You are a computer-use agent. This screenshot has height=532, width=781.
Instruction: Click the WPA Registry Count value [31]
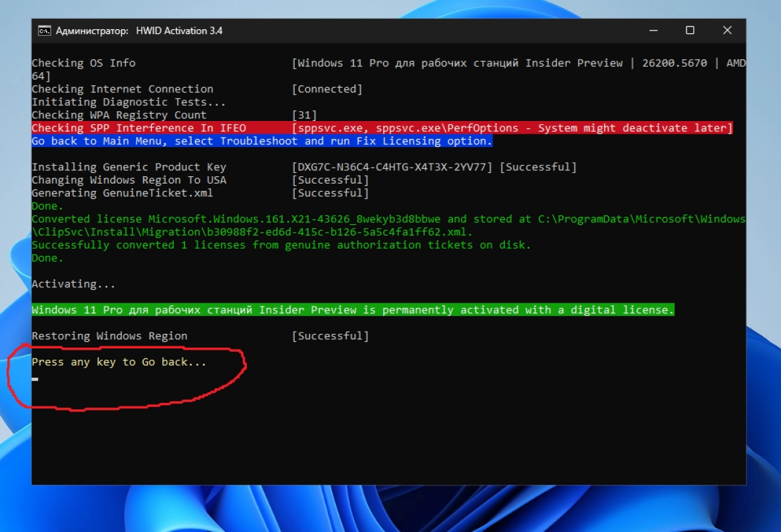[304, 115]
